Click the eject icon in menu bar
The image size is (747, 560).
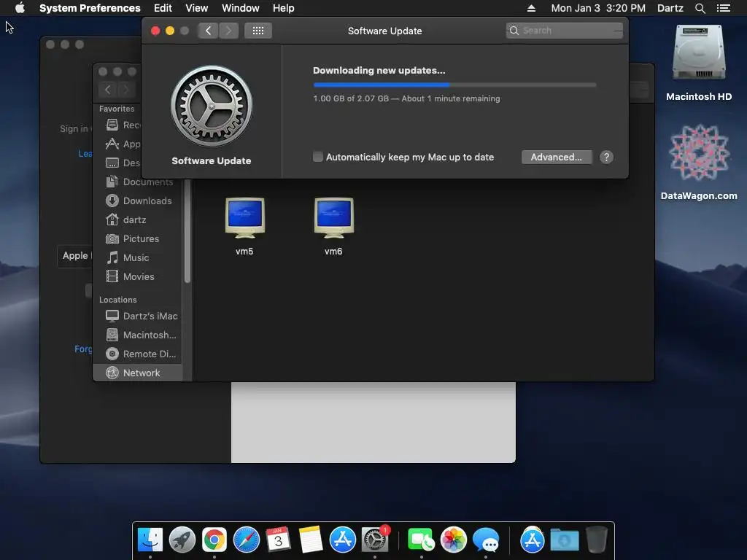(x=531, y=8)
